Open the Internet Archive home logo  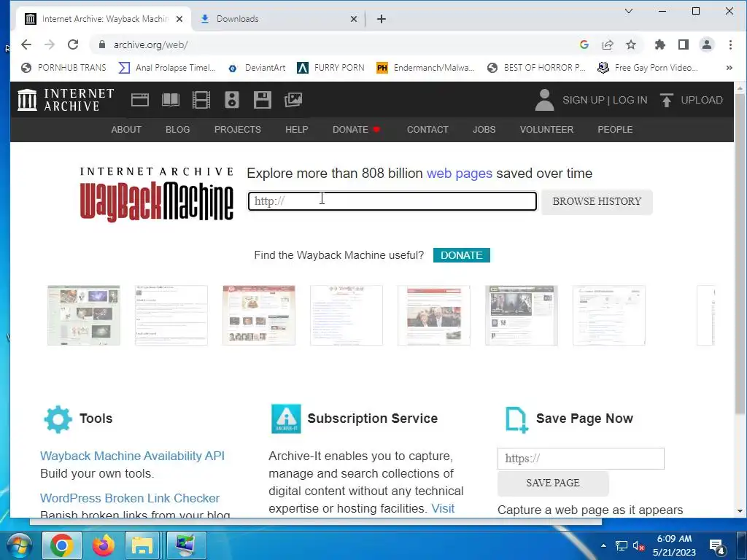pyautogui.click(x=66, y=100)
